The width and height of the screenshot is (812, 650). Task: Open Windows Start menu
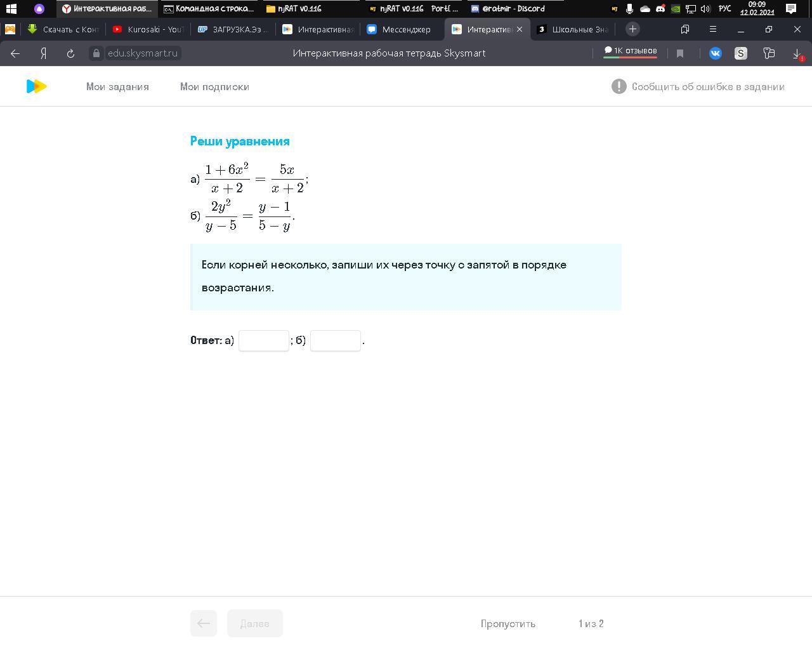11,9
